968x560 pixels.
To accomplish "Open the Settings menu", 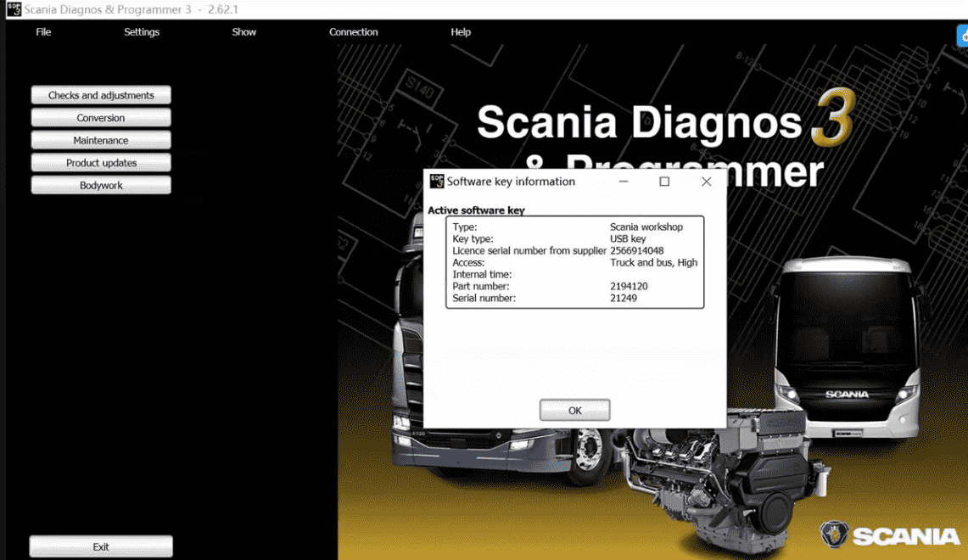I will 142,32.
